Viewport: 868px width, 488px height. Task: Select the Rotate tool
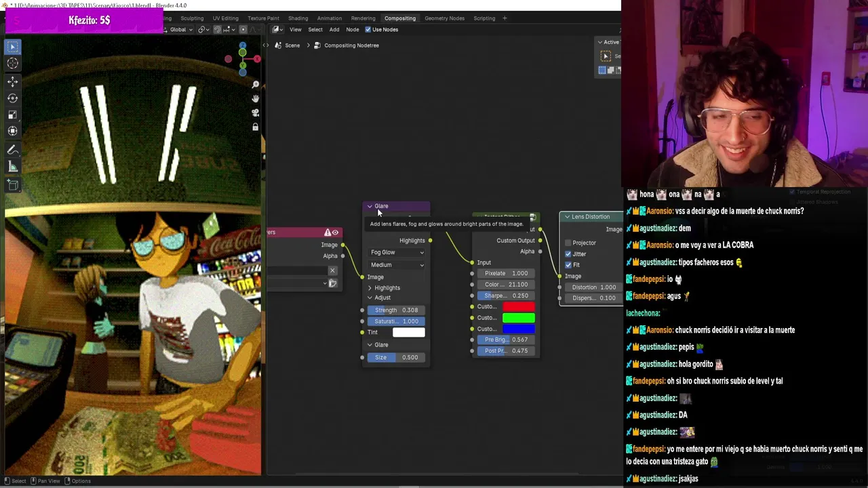tap(13, 98)
